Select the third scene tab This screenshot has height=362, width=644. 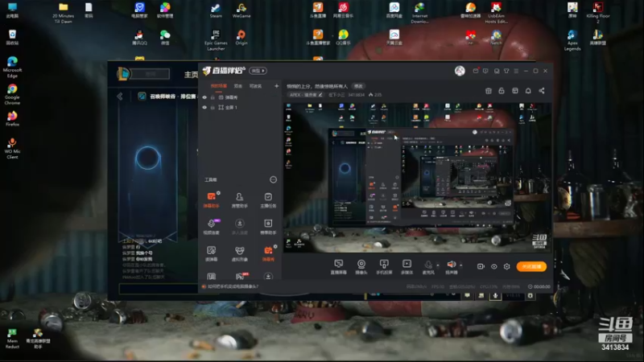pos(255,86)
